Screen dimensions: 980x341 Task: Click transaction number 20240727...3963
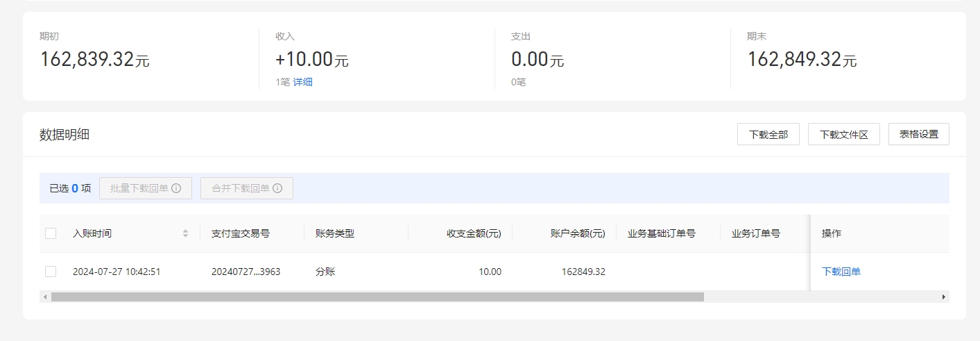coord(246,272)
